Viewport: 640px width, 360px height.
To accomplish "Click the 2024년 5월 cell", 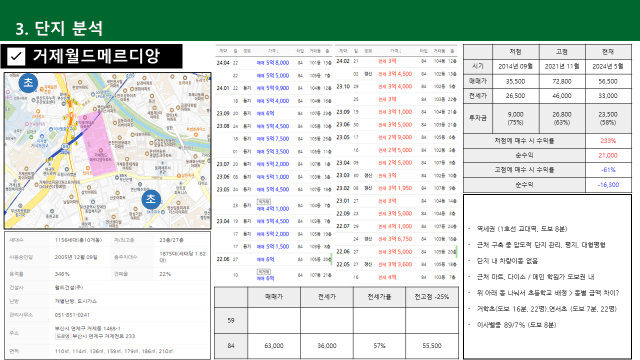I will (608, 67).
